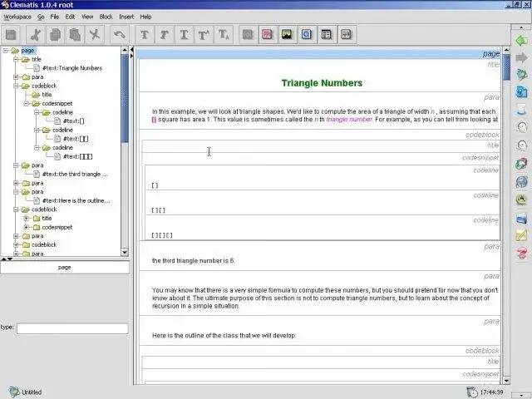Select the '#text:[]' tree row
Viewport: 532px width, 399px height.
[x=74, y=121]
